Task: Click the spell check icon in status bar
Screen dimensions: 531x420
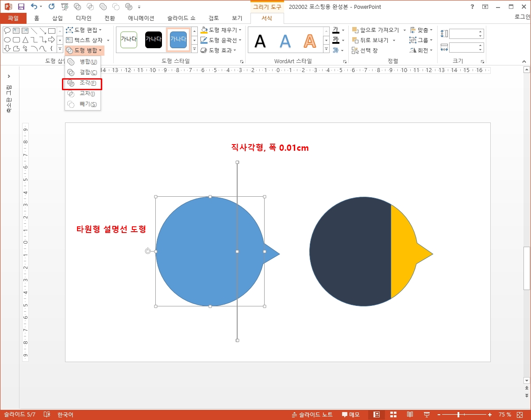Action: click(x=47, y=415)
